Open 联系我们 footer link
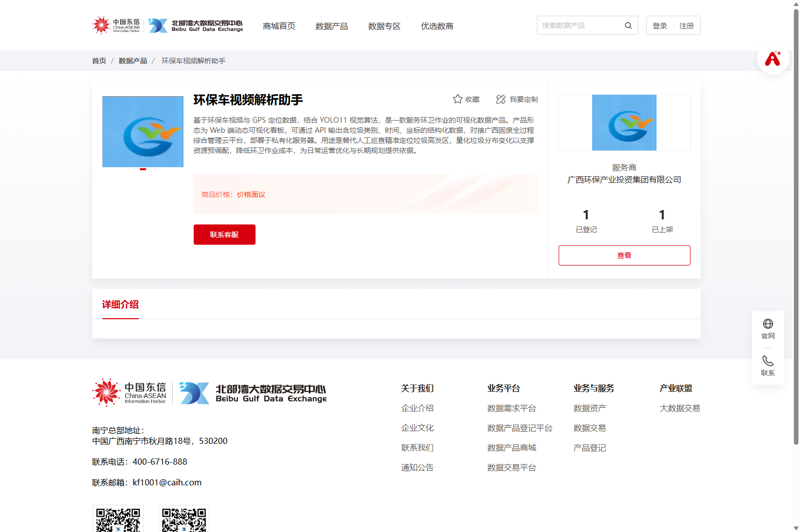 coord(418,448)
